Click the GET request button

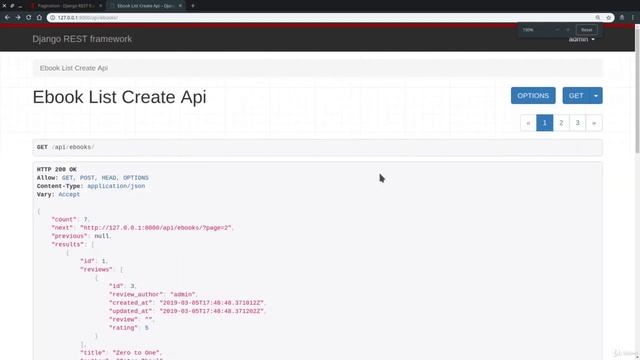click(576, 96)
